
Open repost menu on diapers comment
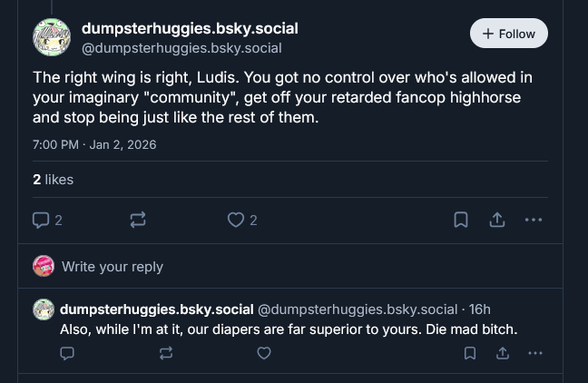click(x=165, y=353)
